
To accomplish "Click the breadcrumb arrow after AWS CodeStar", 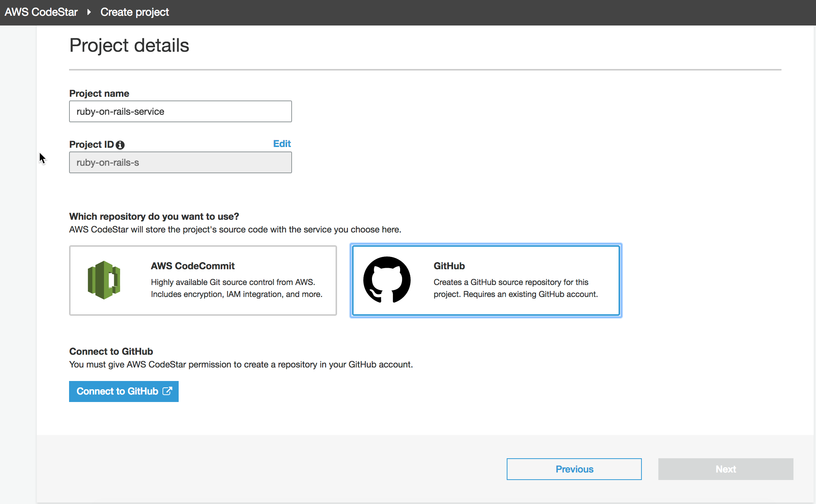I will click(89, 12).
